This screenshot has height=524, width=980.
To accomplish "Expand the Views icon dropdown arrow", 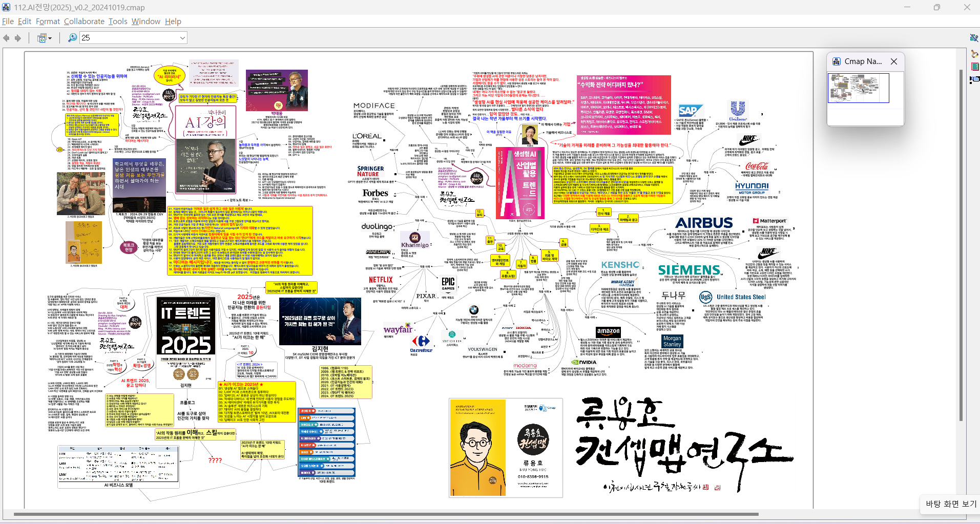I will 50,38.
